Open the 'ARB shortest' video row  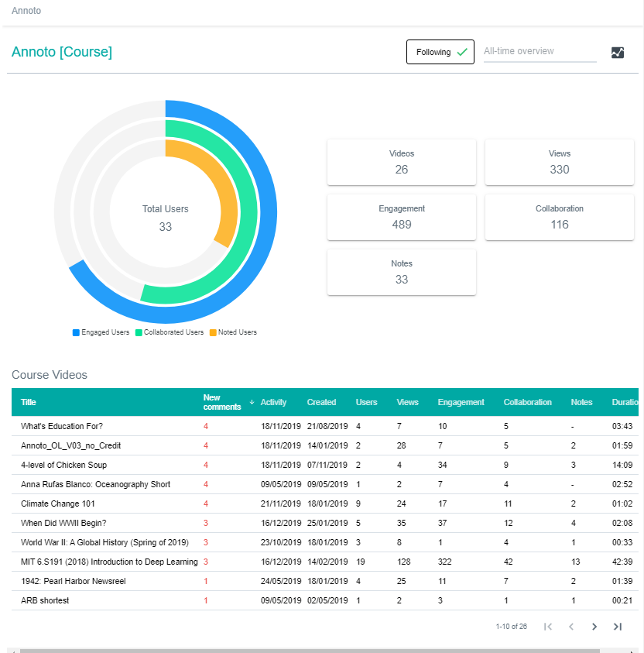pos(325,600)
